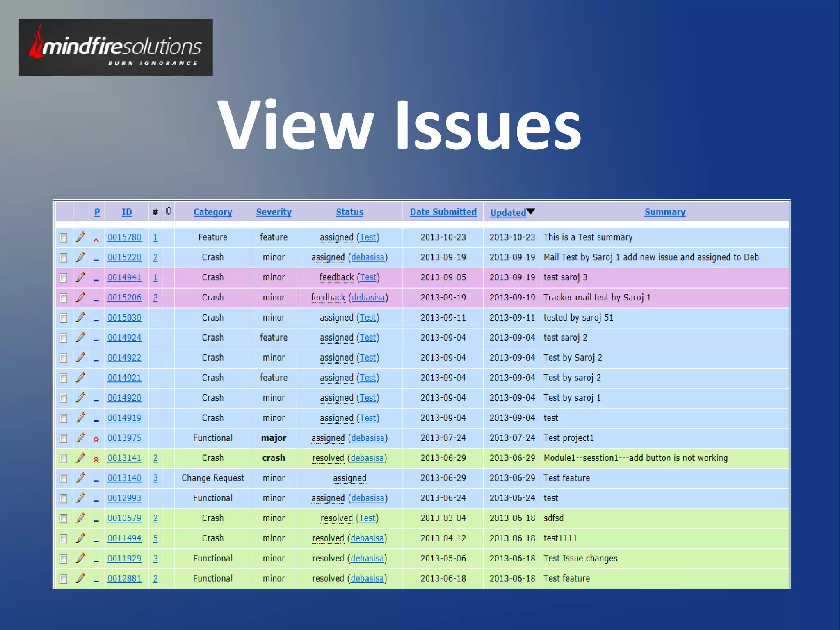840x630 pixels.
Task: Sort by the Summary column header
Action: coord(665,212)
